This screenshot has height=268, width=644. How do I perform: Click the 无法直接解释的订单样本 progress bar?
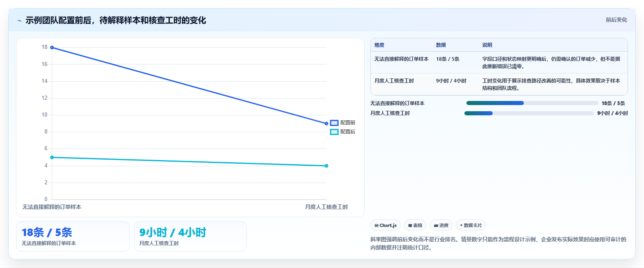[532, 103]
